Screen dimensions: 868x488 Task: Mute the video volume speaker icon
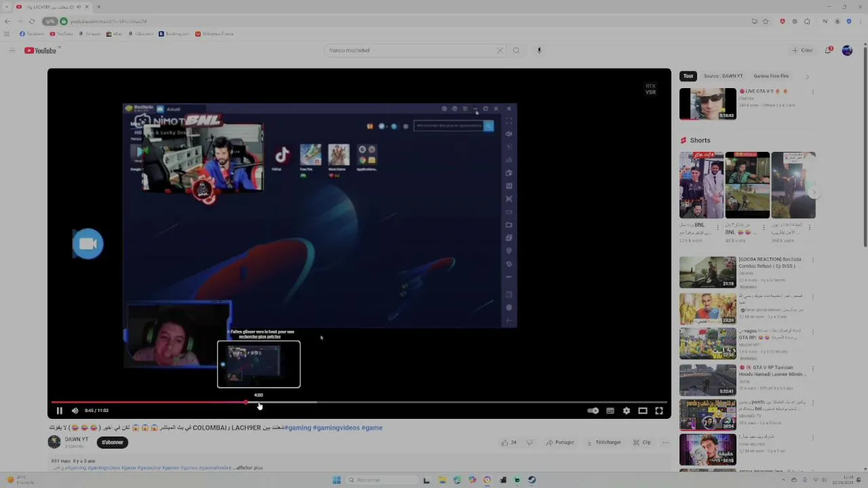(75, 410)
